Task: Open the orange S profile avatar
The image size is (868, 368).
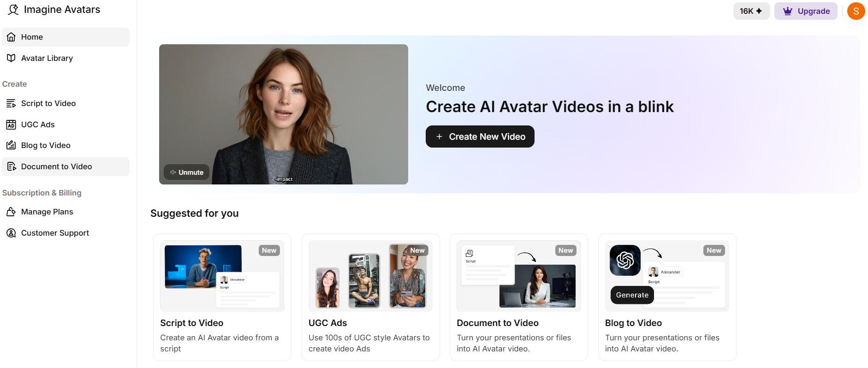Action: 856,11
